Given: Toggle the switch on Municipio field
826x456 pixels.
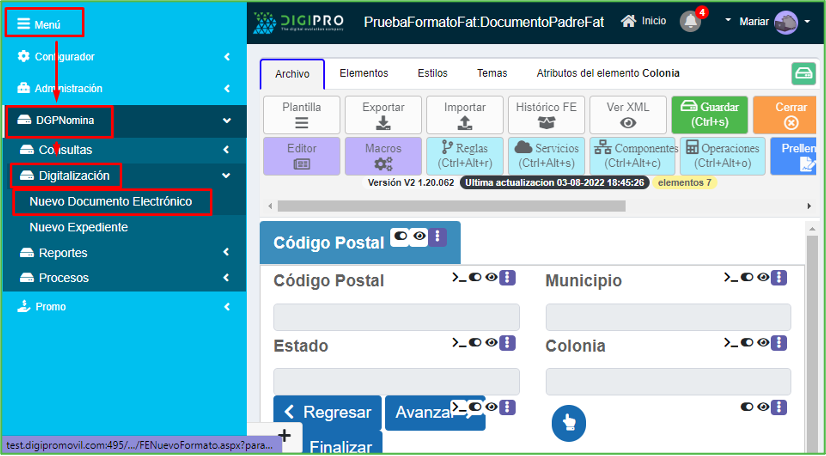Looking at the screenshot, I should pos(747,277).
